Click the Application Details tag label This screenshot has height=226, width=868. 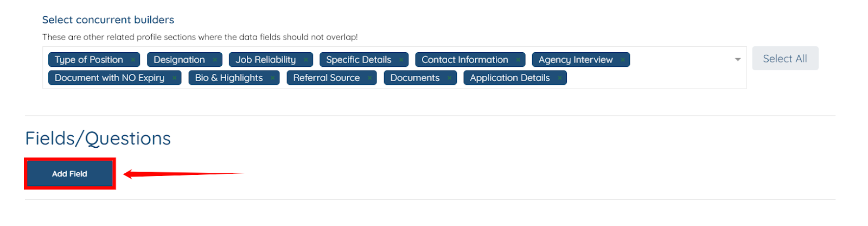tap(509, 78)
